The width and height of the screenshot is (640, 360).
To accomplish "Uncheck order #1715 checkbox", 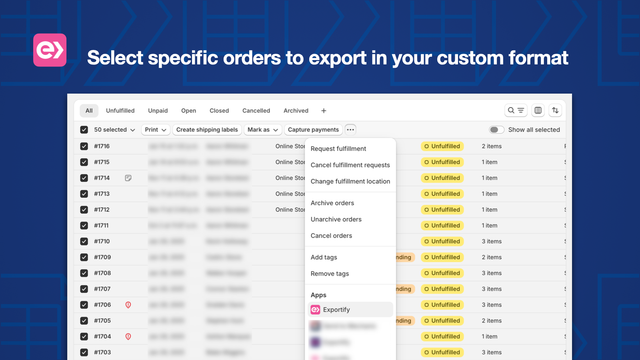I will (x=84, y=162).
